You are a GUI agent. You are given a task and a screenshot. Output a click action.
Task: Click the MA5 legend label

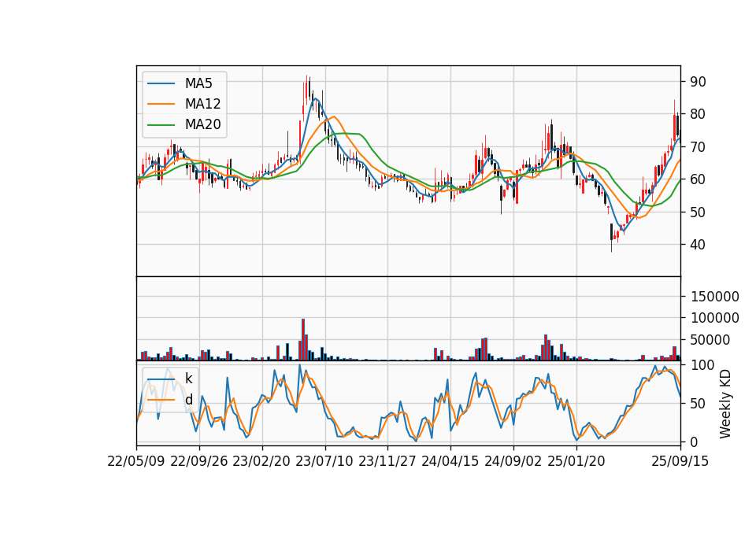pos(198,83)
